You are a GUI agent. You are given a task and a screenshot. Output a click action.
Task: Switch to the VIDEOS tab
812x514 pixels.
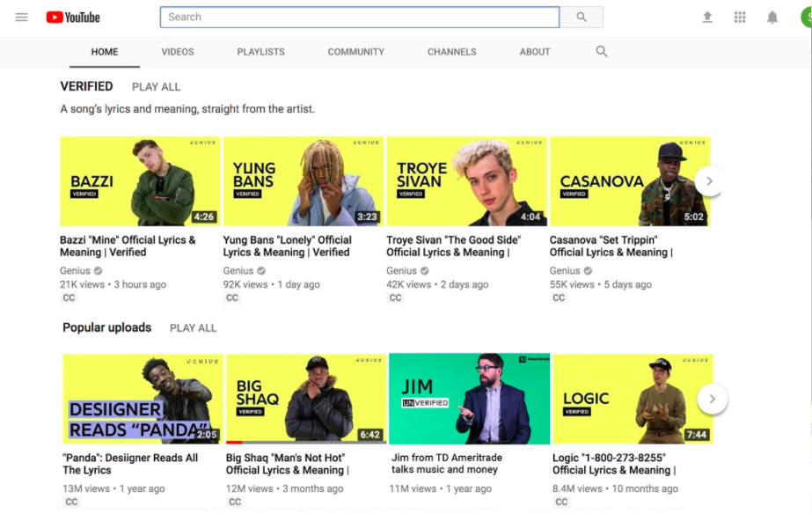tap(178, 52)
